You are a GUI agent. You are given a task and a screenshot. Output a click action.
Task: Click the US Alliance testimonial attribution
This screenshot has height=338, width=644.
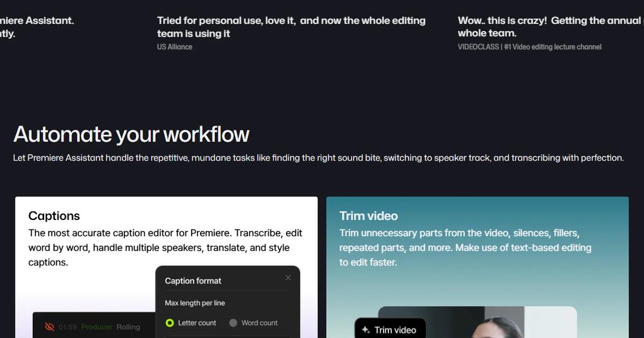[x=174, y=47]
